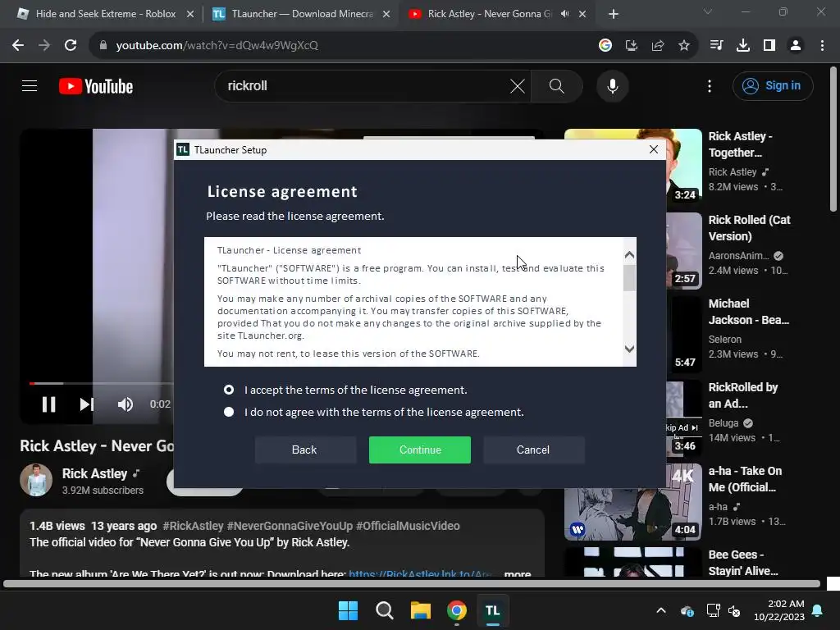Open the notification bell in taskbar
Viewport: 840px width, 630px height.
coord(818,610)
